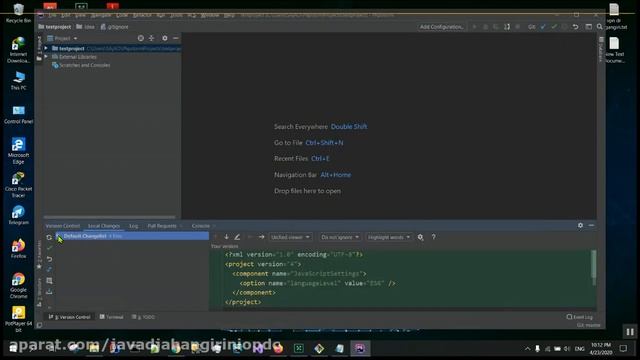
Task: Go to next difference down arrow
Action: point(226,237)
